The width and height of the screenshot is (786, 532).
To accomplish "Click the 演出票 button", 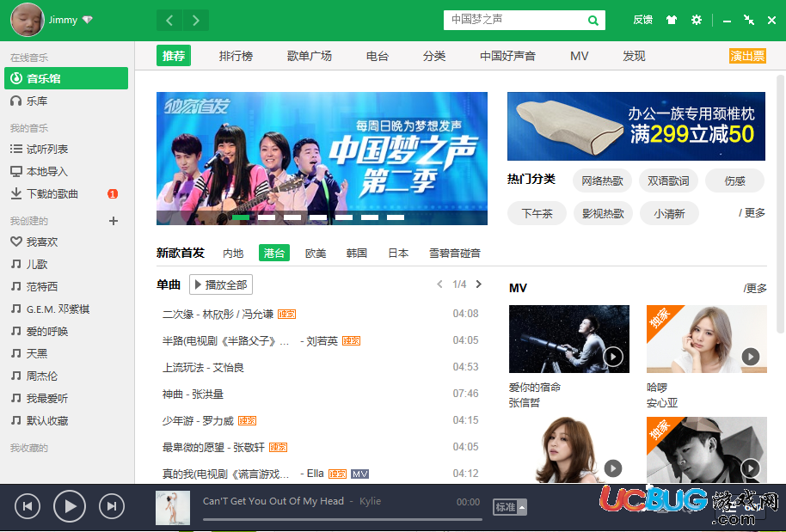I will click(x=747, y=56).
